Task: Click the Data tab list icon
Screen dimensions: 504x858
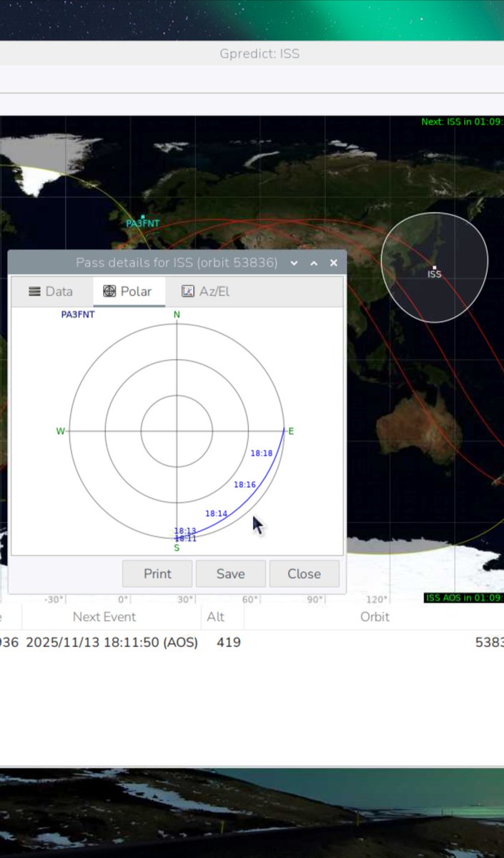Action: [x=34, y=292]
